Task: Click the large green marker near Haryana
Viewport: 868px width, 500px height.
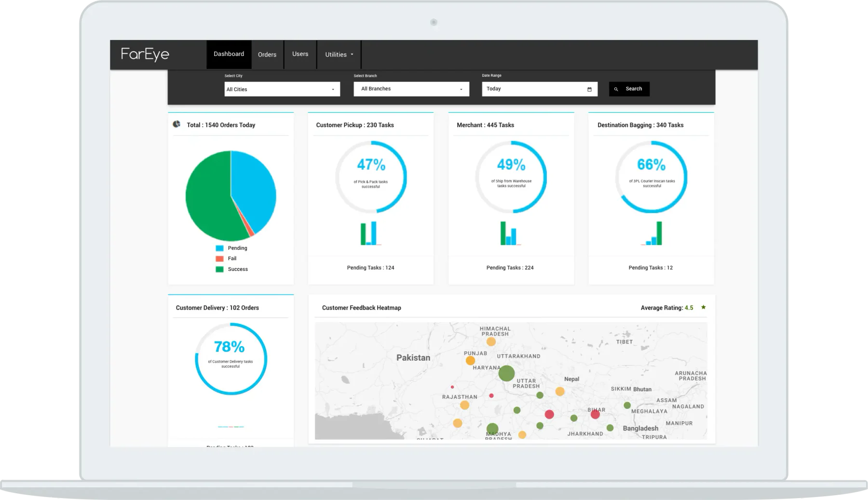Action: pyautogui.click(x=506, y=373)
